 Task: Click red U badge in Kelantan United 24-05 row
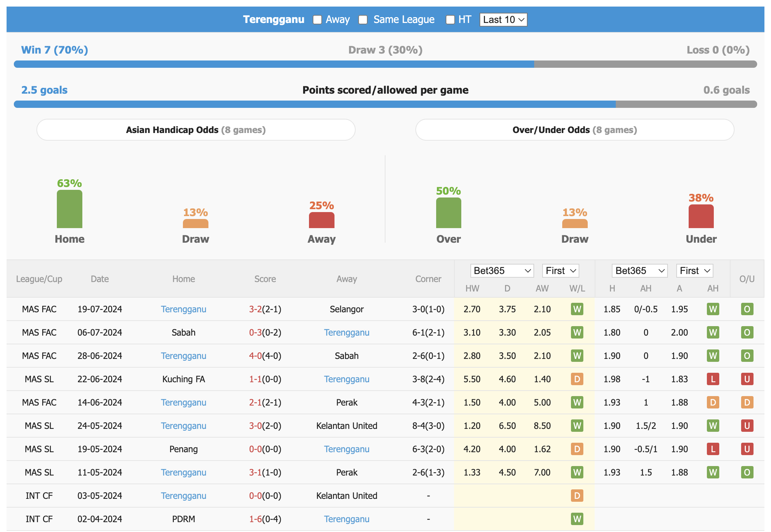point(747,426)
